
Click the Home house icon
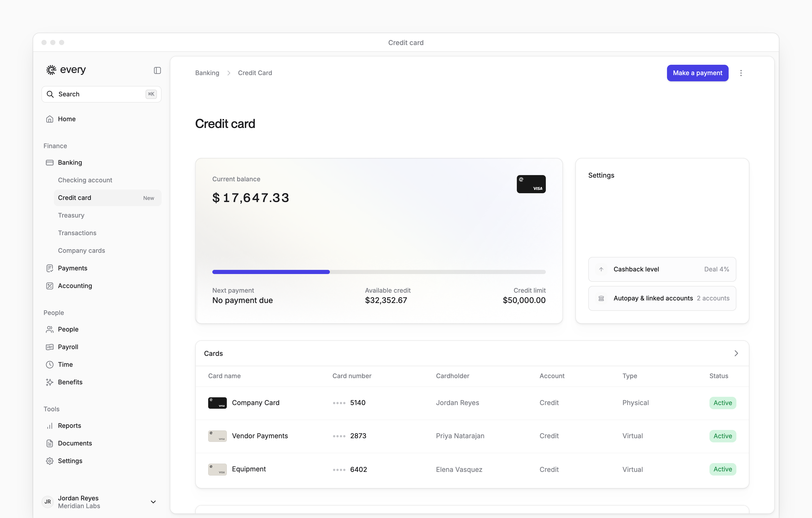coord(49,119)
